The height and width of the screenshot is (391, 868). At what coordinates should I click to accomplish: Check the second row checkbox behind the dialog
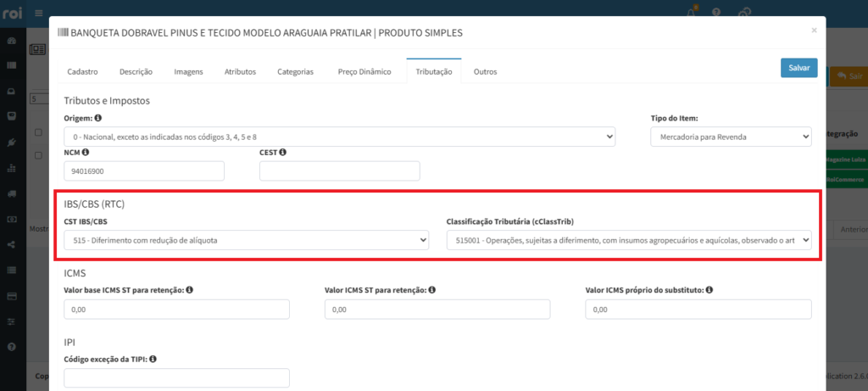(38, 155)
